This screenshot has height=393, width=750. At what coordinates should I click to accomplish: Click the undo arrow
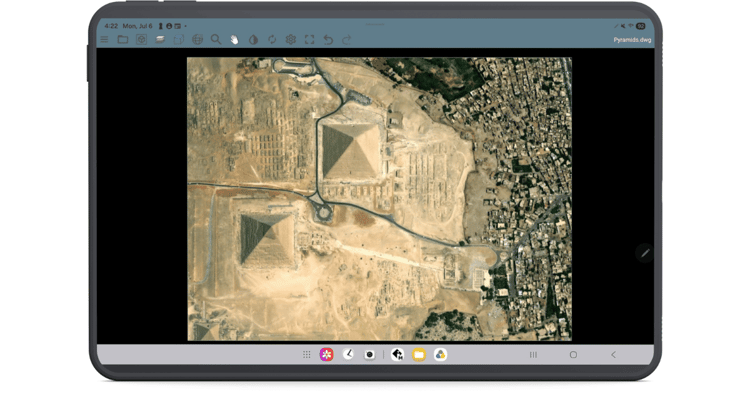click(328, 40)
